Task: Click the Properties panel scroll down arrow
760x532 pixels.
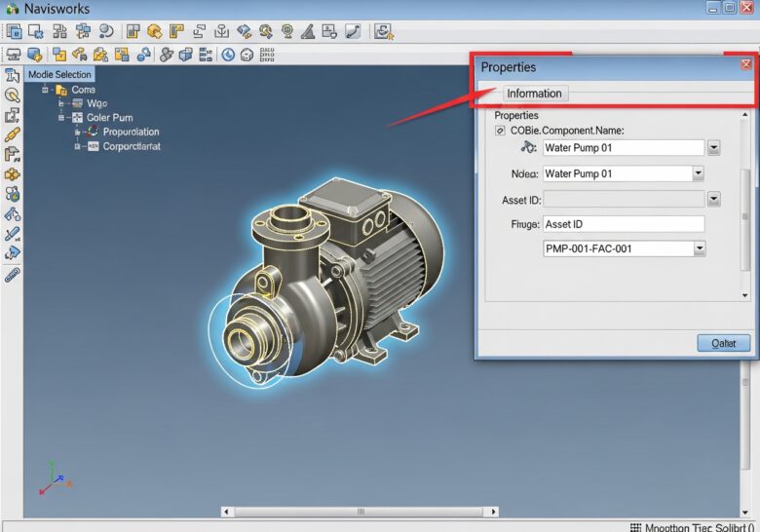Action: pos(745,295)
